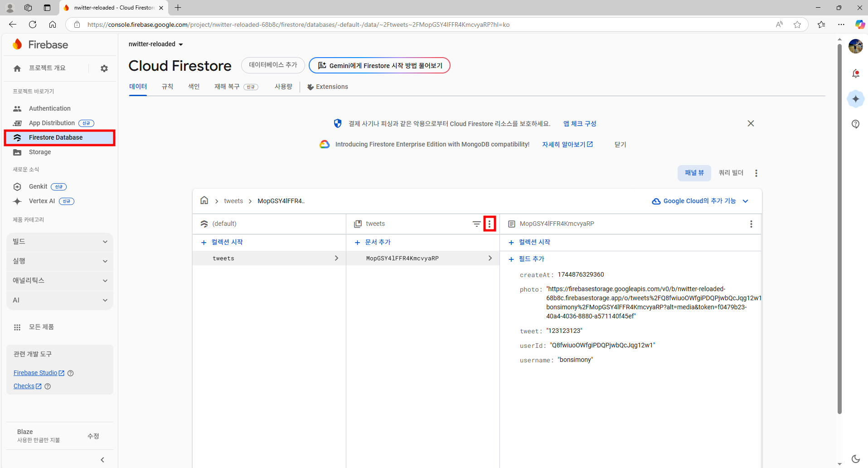The height and width of the screenshot is (468, 868).
Task: Open Firebase notifications bell
Action: click(856, 73)
